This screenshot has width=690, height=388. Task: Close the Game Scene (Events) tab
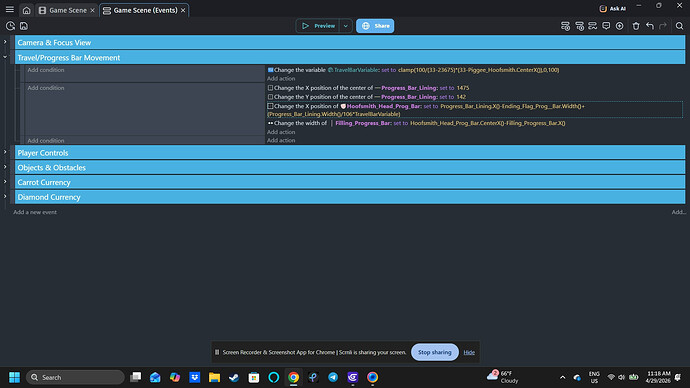pyautogui.click(x=183, y=10)
